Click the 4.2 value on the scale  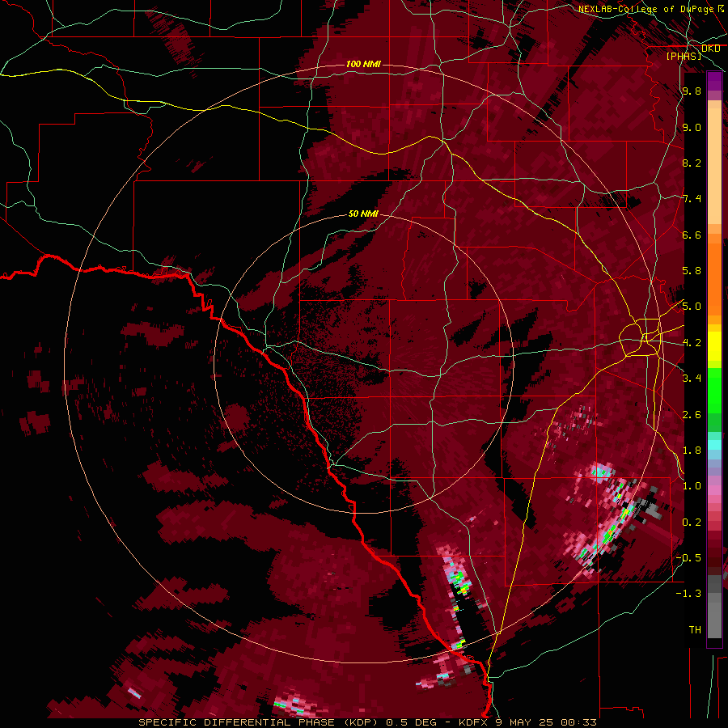coord(692,343)
